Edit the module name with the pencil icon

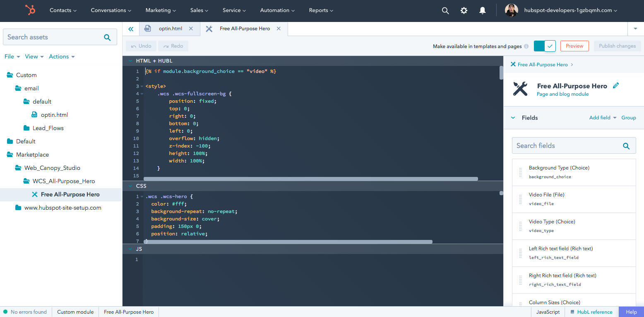pyautogui.click(x=616, y=85)
